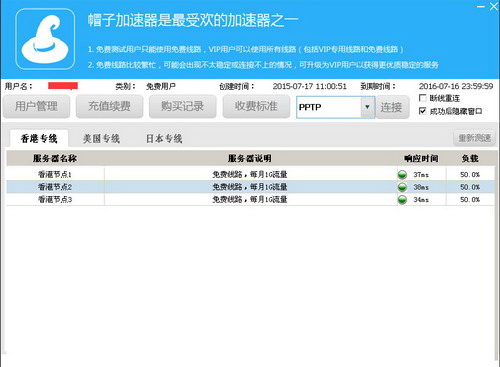Screen dimensions: 500x367
Task: Minimize the accelerator window
Action: click(480, 6)
